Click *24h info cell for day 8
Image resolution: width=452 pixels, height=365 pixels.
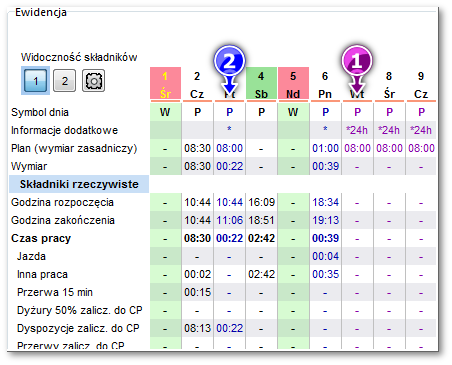pos(389,130)
